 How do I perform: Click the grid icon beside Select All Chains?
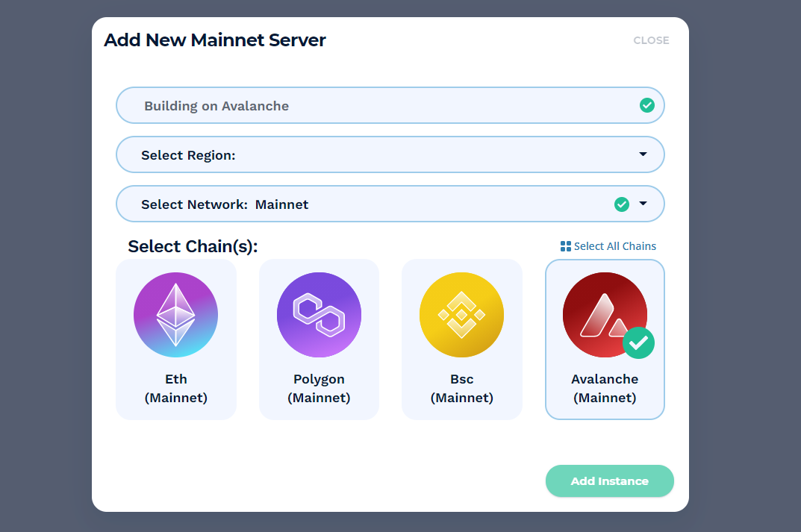pos(566,246)
